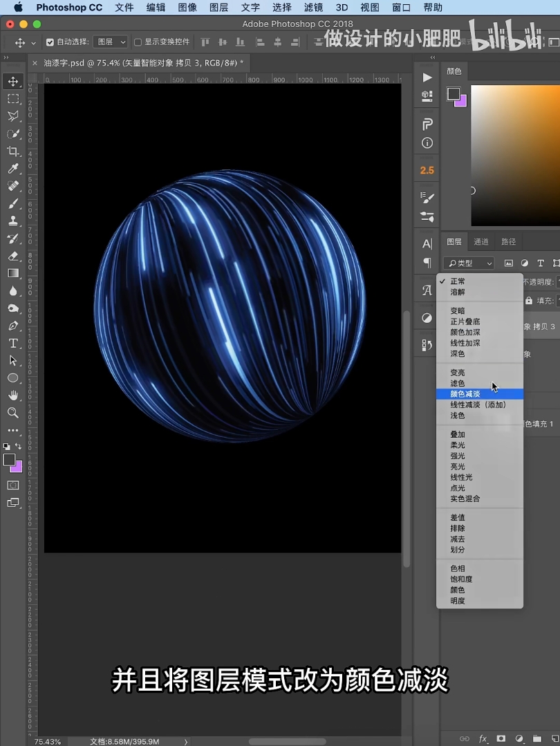Viewport: 560px width, 746px height.
Task: Select the Horizontal Type tool
Action: click(13, 343)
